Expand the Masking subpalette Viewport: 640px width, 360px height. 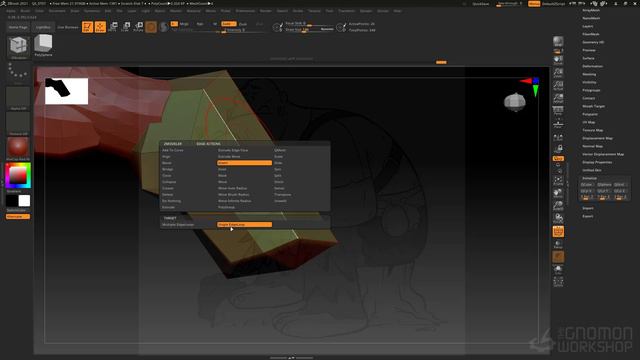(589, 74)
